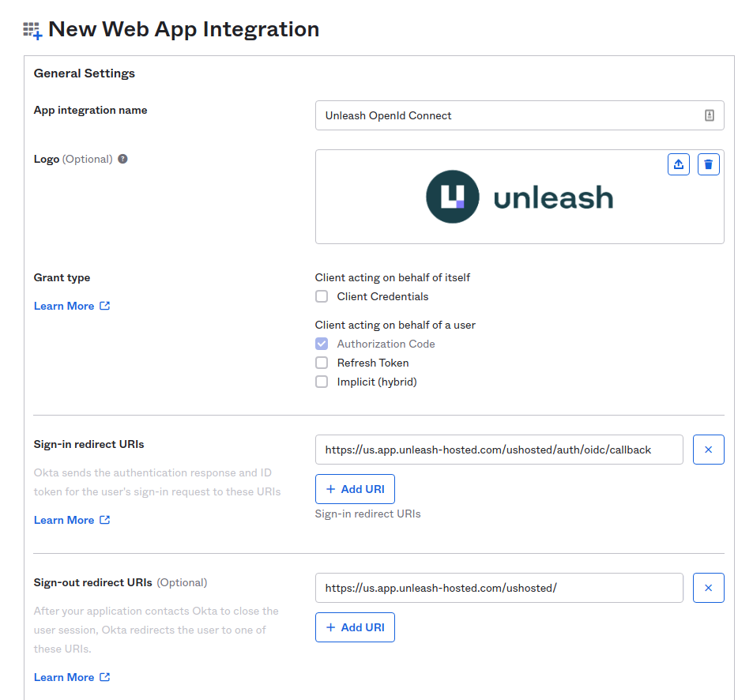Click Add URI under Sign-in redirect URIs
The image size is (753, 700).
point(355,488)
